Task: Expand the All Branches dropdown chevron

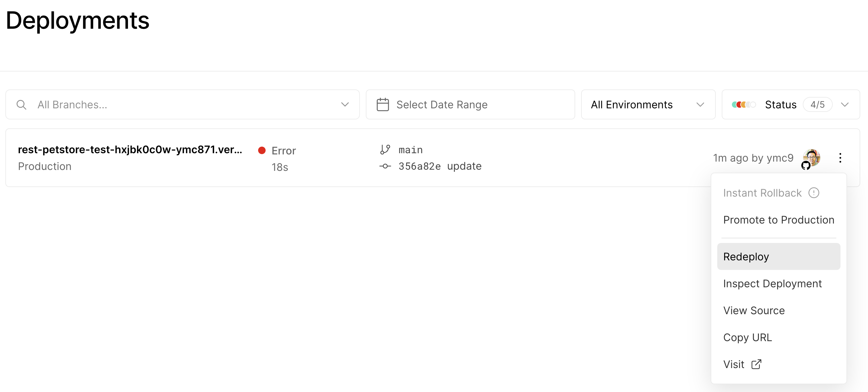Action: tap(345, 105)
